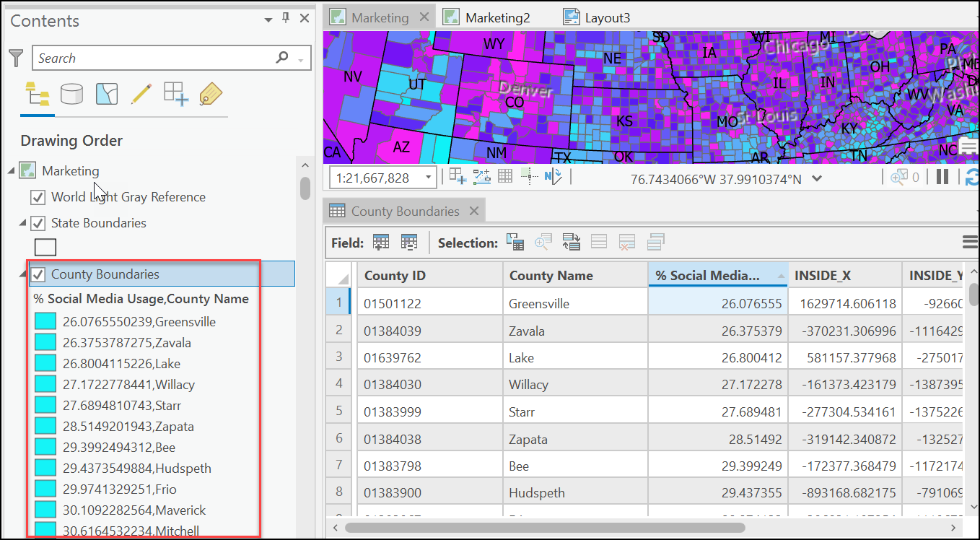Refresh the map view
This screenshot has height=540, width=980.
[x=971, y=177]
